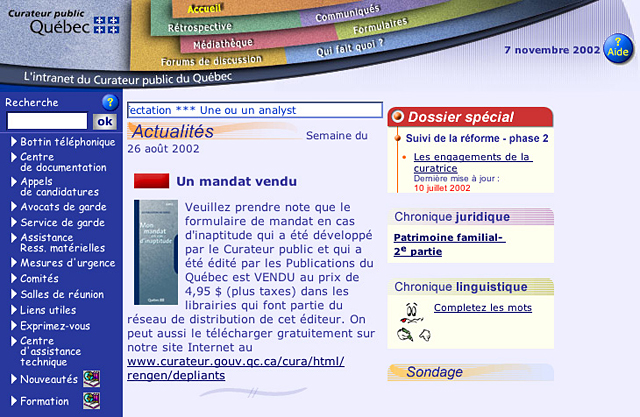Open the Formation sidebar link

44,401
